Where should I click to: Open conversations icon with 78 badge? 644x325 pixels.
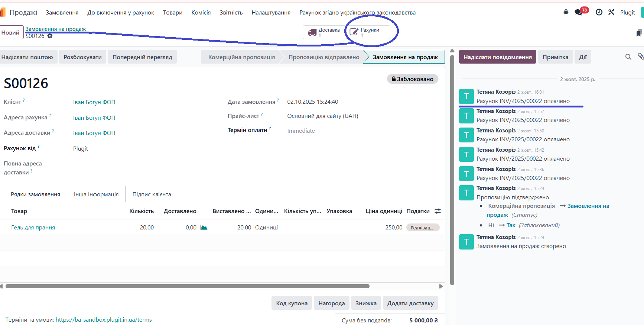click(x=579, y=12)
